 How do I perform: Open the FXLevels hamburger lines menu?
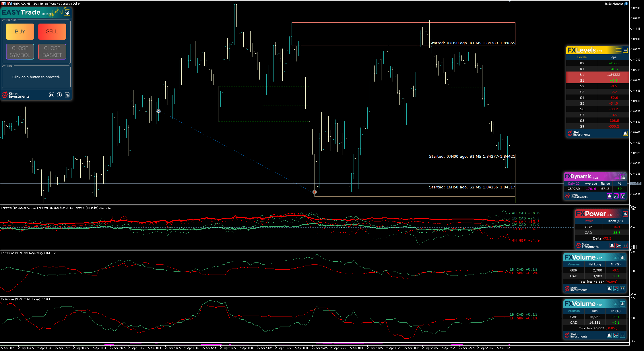pos(618,50)
